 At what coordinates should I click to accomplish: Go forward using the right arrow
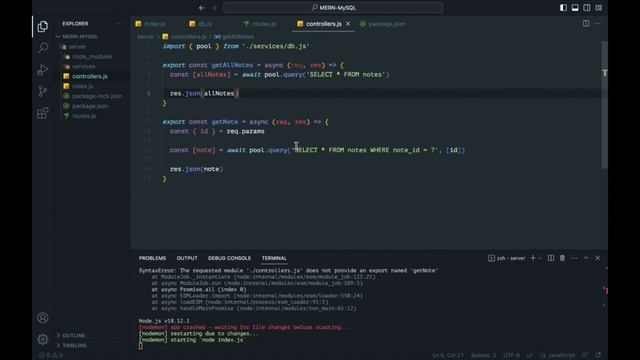click(x=215, y=8)
